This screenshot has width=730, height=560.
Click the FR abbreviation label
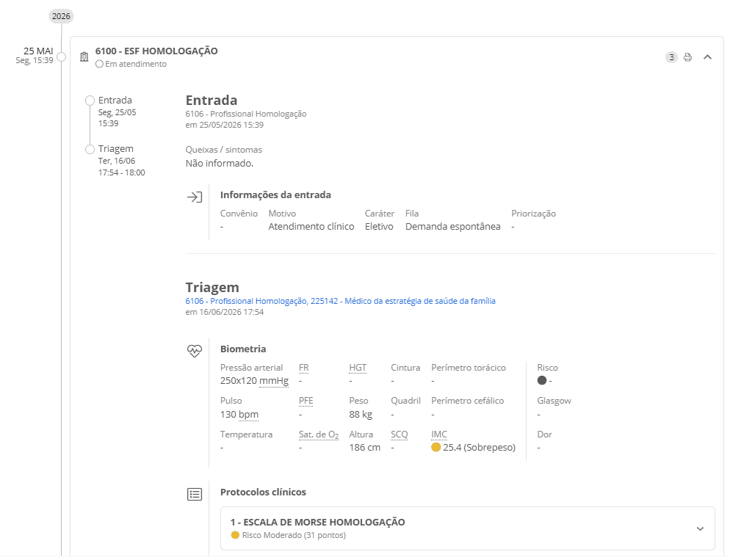click(x=304, y=368)
